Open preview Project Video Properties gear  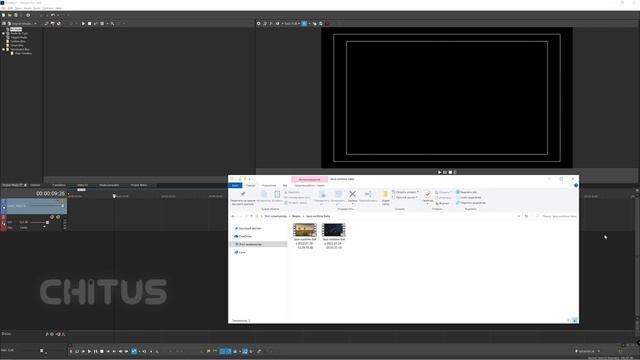tap(258, 24)
